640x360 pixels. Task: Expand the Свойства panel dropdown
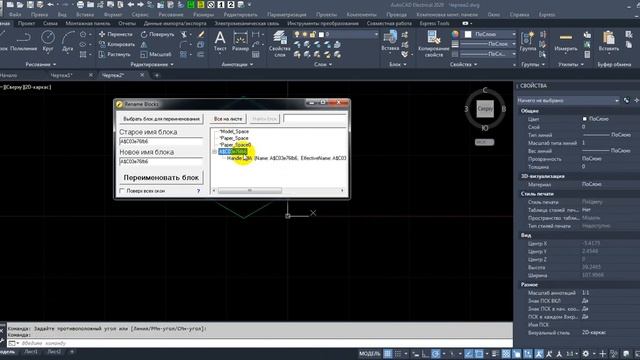click(x=463, y=64)
